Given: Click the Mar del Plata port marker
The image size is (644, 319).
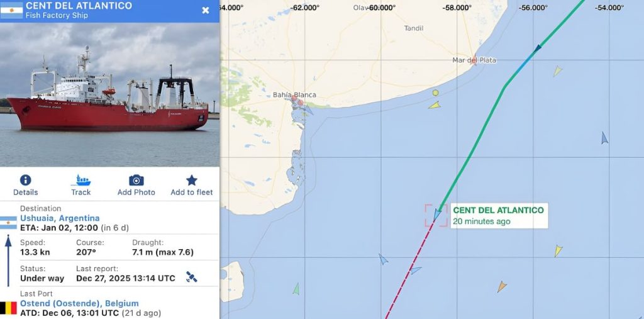Looking at the screenshot, I should coord(475,59).
